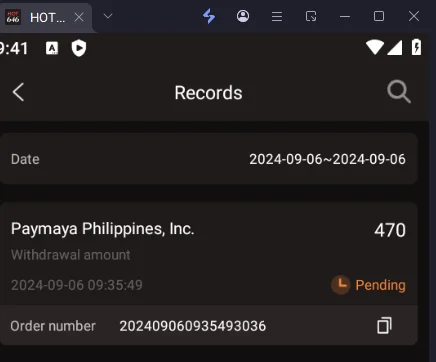Copy the order number with copy icon
Image resolution: width=436 pixels, height=362 pixels.
(x=384, y=325)
